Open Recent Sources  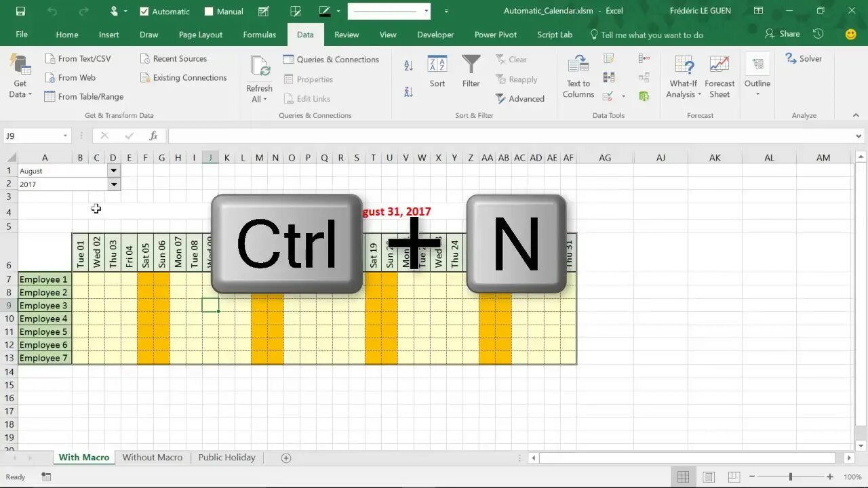point(173,59)
